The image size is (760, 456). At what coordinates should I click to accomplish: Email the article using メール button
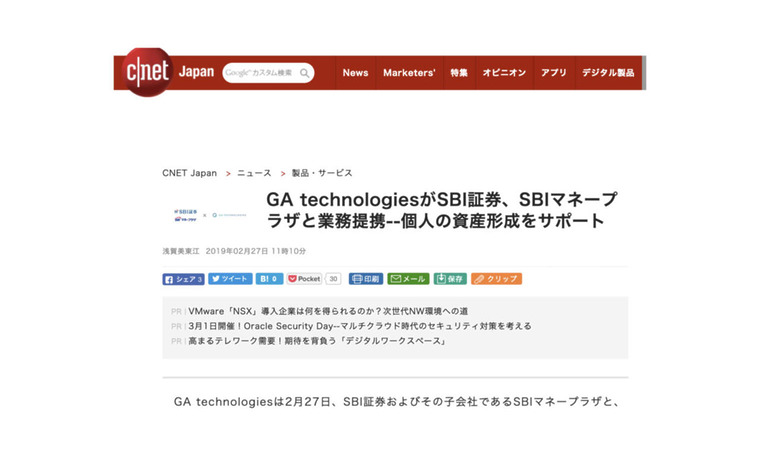point(408,279)
